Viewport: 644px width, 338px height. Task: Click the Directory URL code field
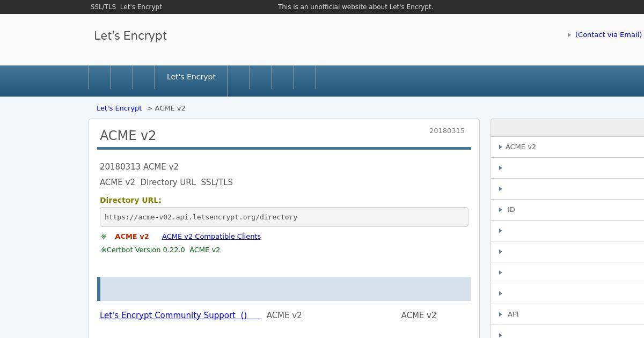[x=284, y=217]
